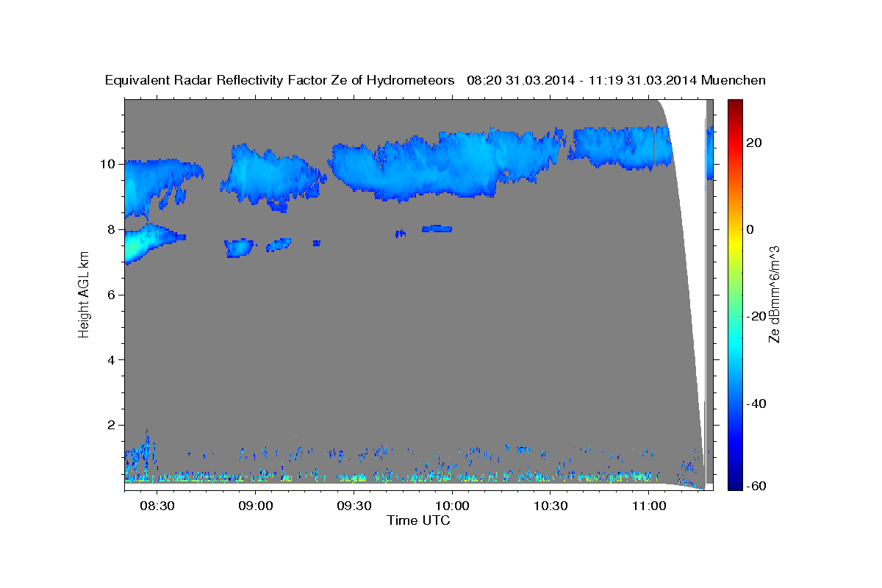Click the 11:00 time tick label
The image size is (882, 588).
[648, 506]
